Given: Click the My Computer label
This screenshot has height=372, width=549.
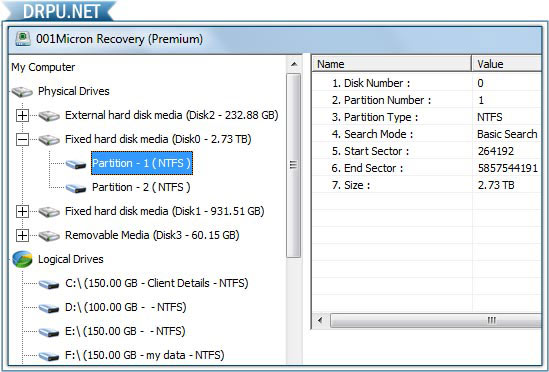Looking at the screenshot, I should click(x=43, y=67).
